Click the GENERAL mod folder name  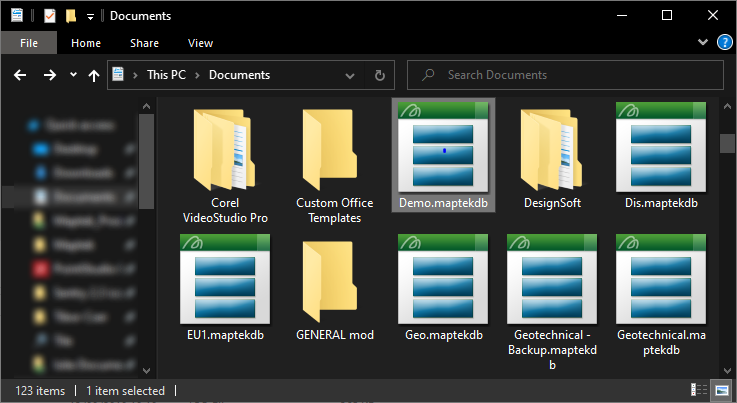click(335, 335)
